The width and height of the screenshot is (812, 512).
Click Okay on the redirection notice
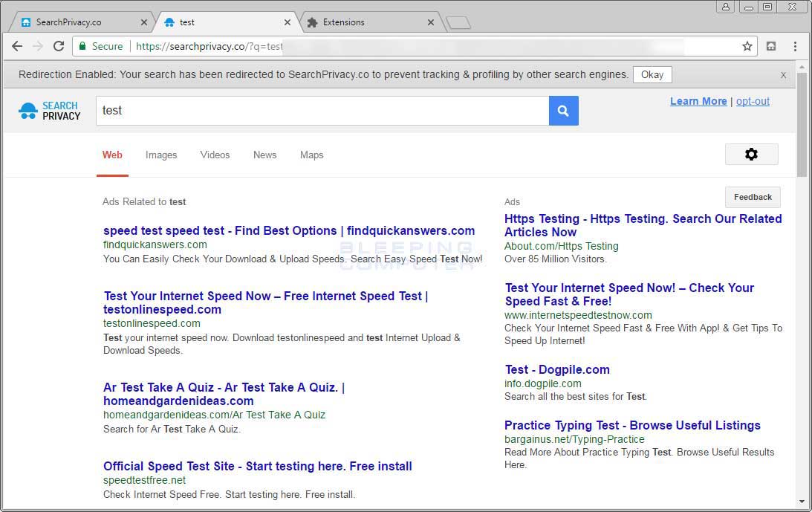(x=652, y=74)
